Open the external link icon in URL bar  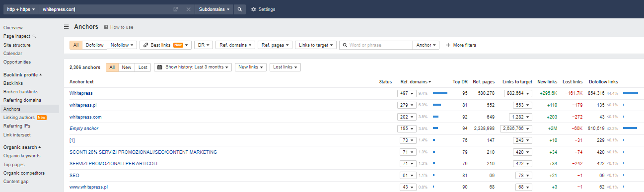coord(175,9)
